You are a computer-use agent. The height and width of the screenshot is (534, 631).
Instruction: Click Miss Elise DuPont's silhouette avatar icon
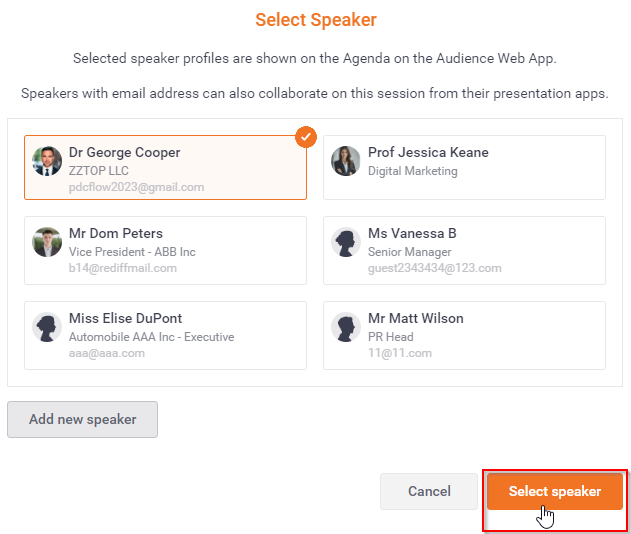tap(47, 327)
